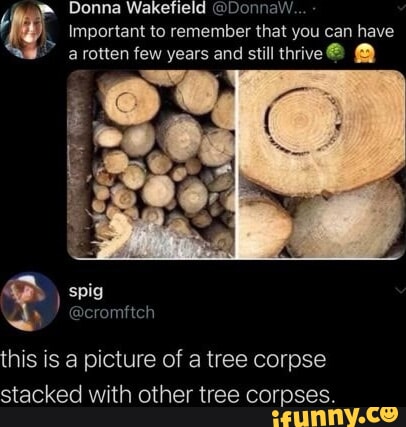Expand the chevron menu on Donna's tweet

click(x=400, y=8)
